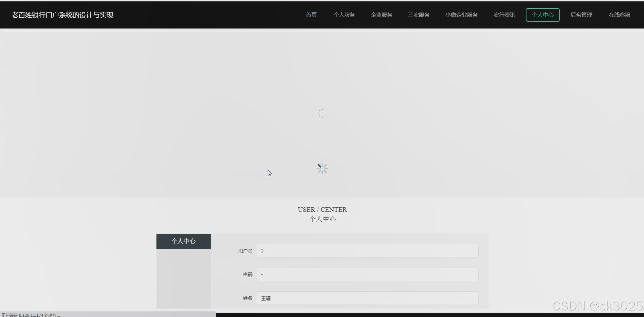This screenshot has width=644, height=317.
Task: Navigate to 农行资讯 section
Action: pos(504,15)
